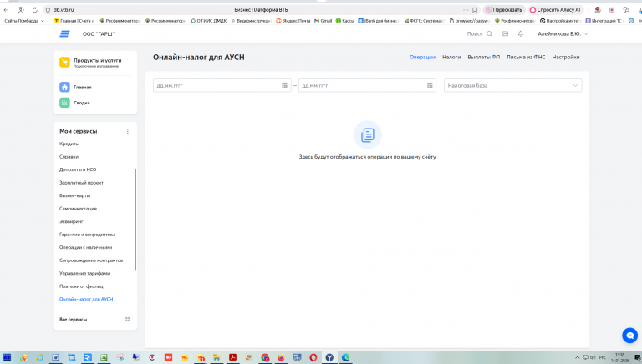
Task: Open Самоинкассация service
Action: [78, 209]
